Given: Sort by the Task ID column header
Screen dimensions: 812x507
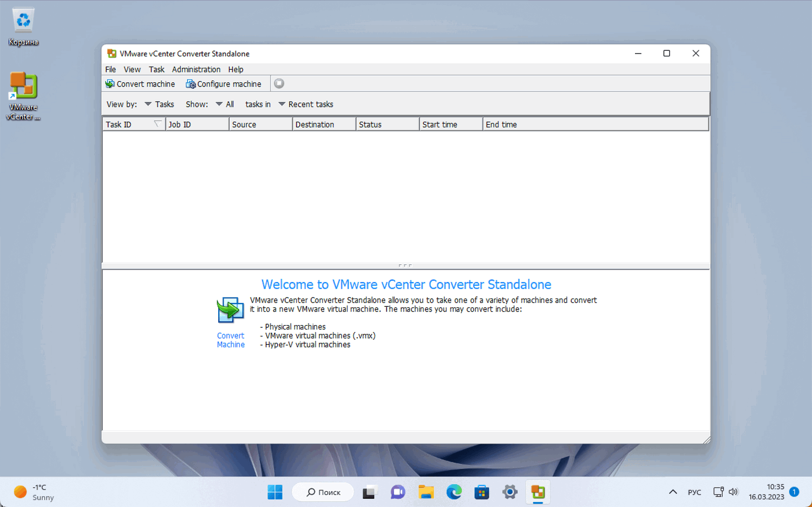Looking at the screenshot, I should (x=134, y=124).
